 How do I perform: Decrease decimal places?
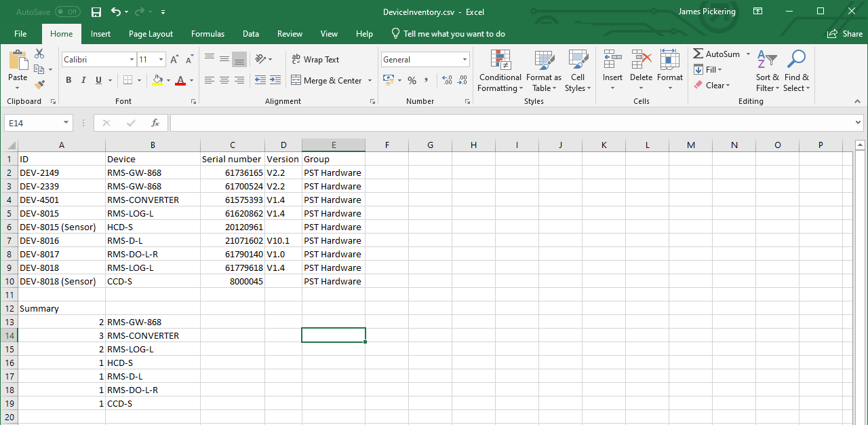(x=462, y=80)
